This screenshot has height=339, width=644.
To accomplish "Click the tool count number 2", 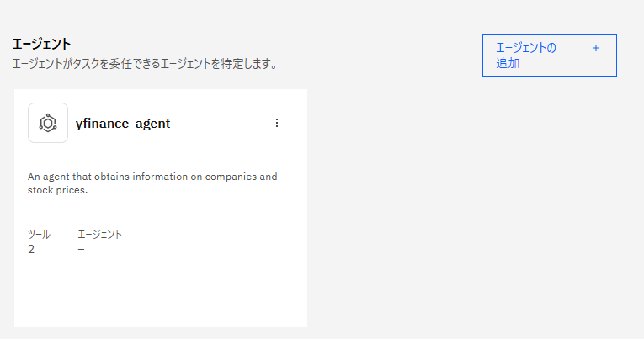I will coord(31,249).
